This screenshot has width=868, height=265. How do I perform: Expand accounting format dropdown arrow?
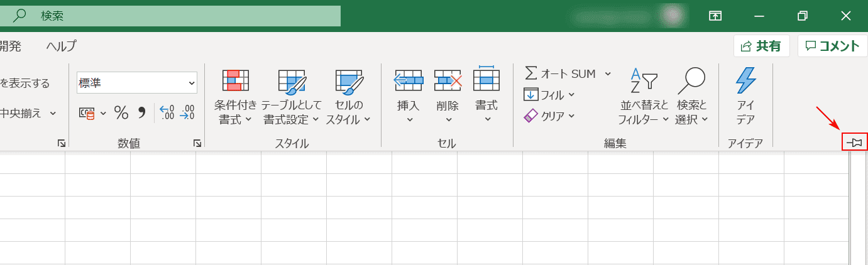click(102, 113)
